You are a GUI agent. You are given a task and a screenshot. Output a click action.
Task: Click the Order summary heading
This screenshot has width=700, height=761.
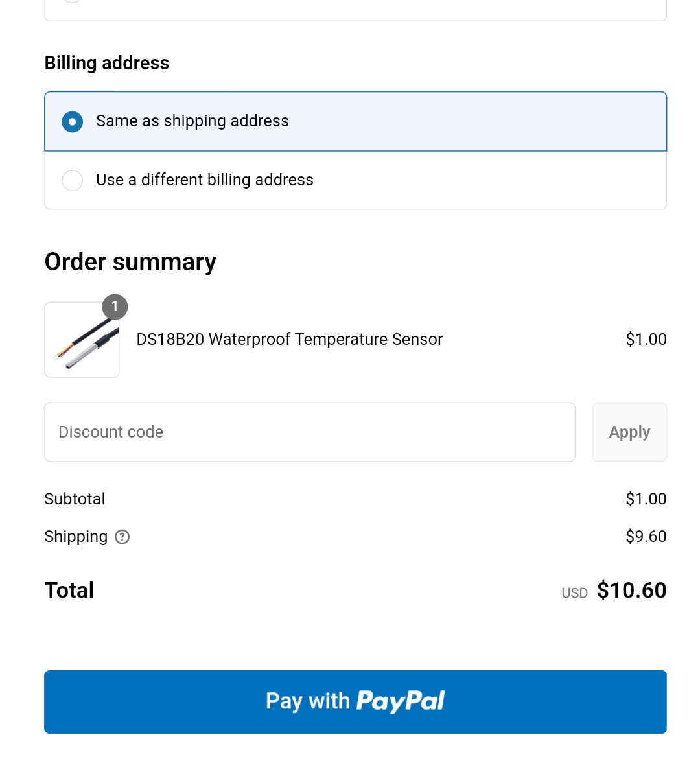130,262
